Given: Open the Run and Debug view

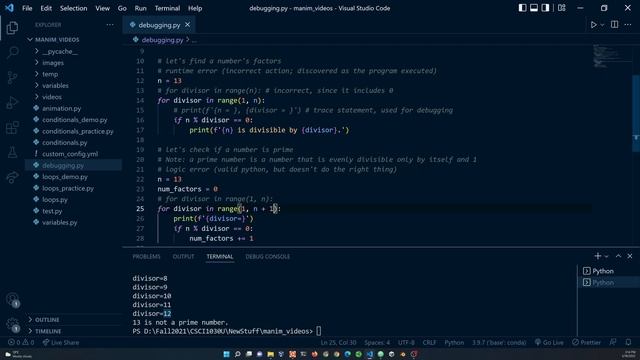Looking at the screenshot, I should coord(12,102).
